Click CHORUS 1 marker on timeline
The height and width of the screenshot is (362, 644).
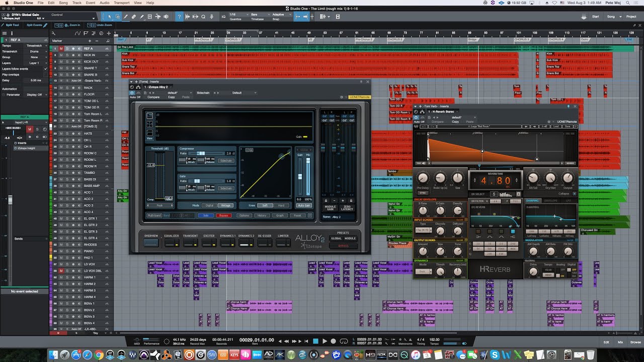232,39
